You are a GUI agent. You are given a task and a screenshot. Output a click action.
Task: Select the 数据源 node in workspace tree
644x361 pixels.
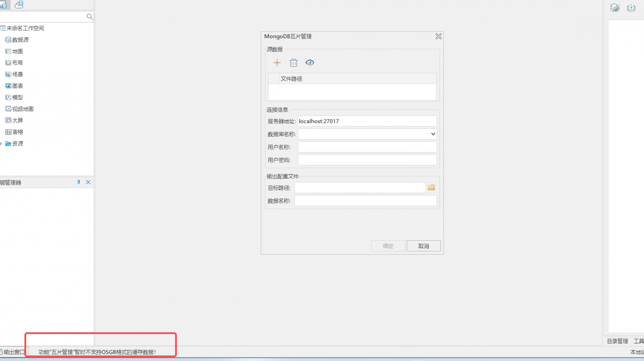17,40
